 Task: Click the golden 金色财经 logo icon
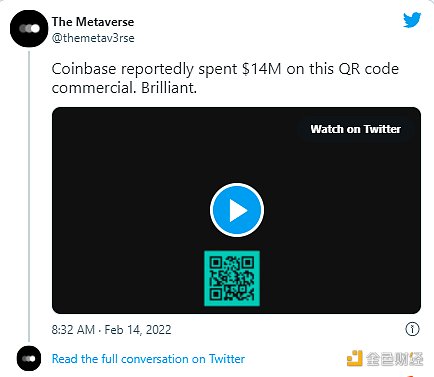tap(355, 358)
